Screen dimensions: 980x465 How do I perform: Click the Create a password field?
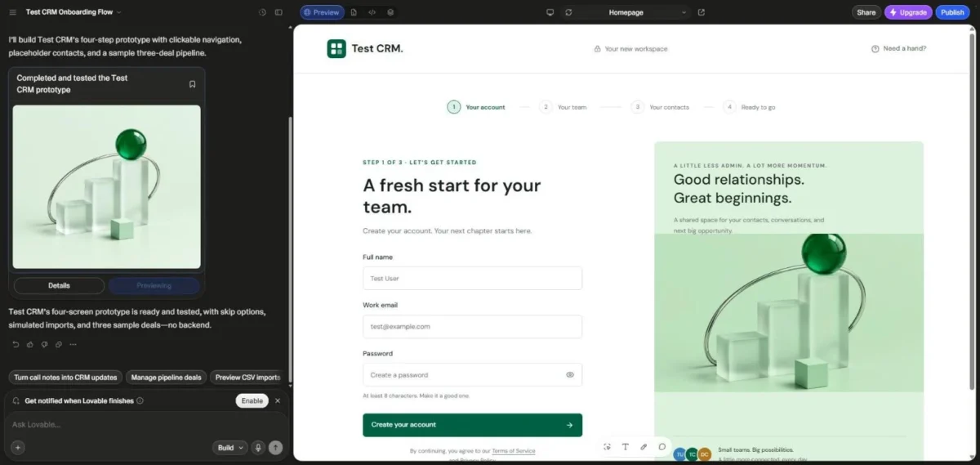[x=472, y=375]
